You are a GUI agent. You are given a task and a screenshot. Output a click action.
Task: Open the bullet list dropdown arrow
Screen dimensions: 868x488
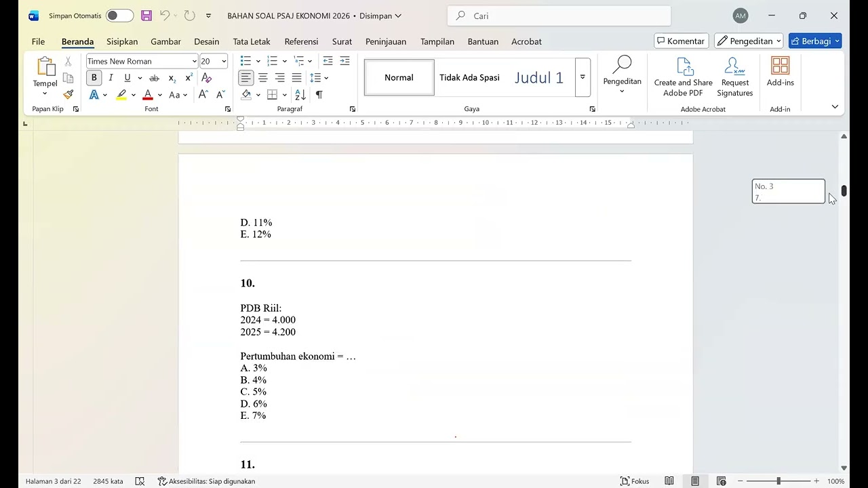click(258, 61)
